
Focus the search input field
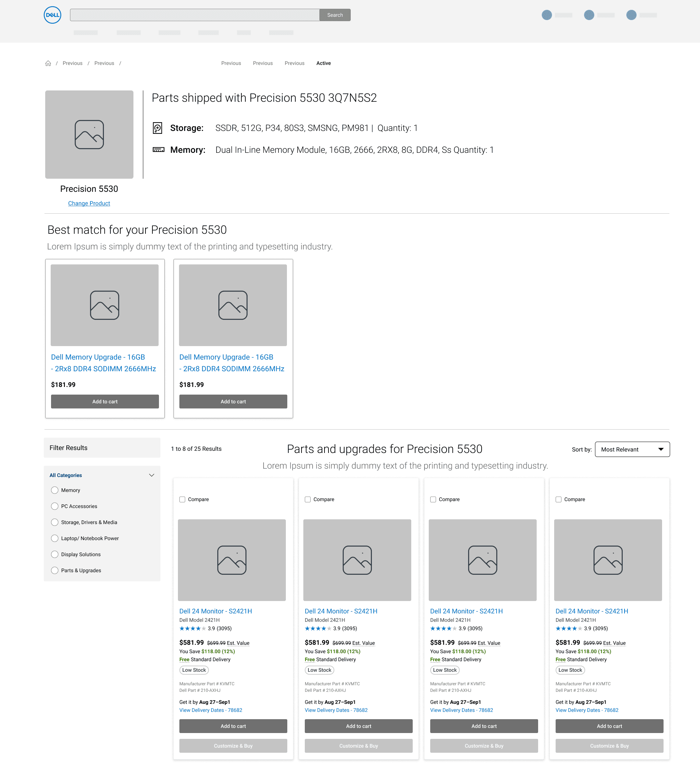(195, 15)
